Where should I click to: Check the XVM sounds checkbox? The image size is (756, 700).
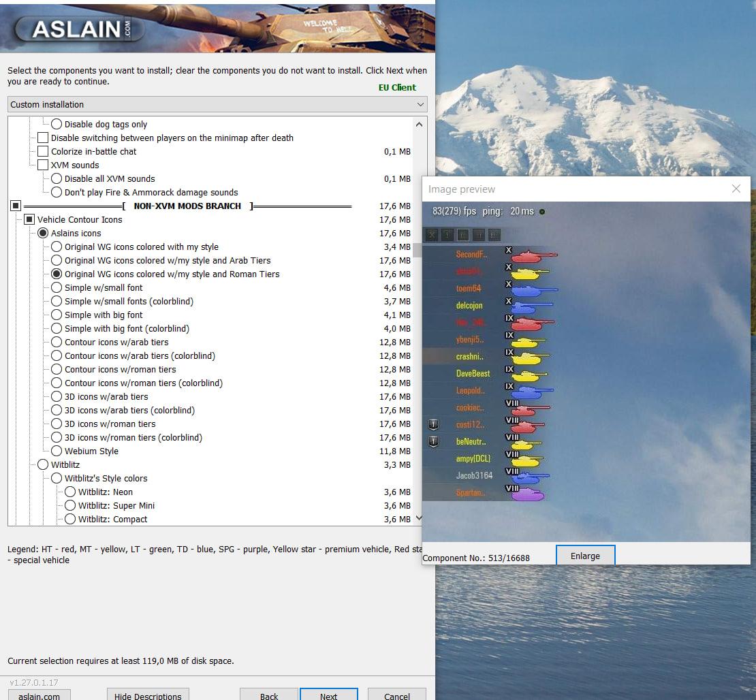pos(43,165)
